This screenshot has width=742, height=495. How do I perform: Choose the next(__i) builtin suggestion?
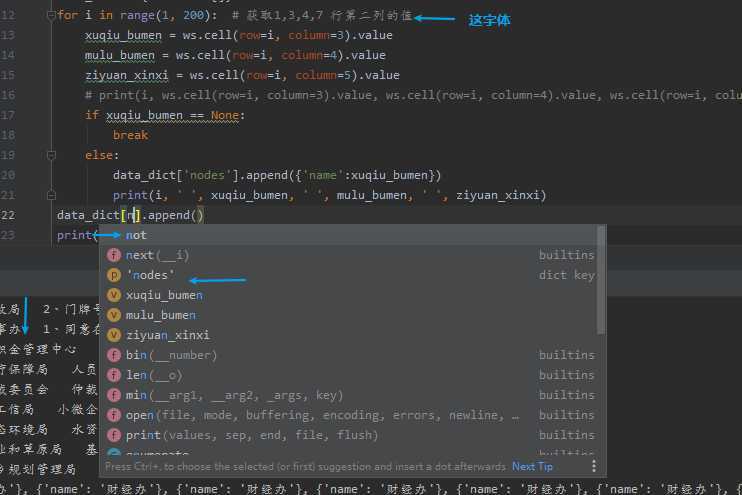point(350,255)
